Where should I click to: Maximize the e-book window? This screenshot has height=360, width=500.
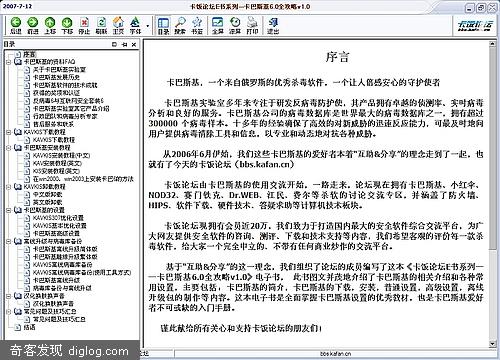click(x=481, y=8)
